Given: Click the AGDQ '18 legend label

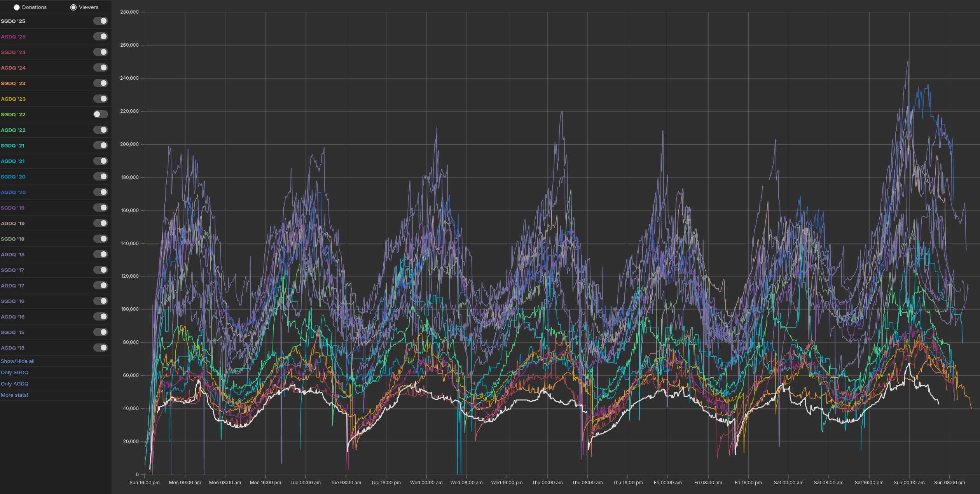Looking at the screenshot, I should pos(12,255).
